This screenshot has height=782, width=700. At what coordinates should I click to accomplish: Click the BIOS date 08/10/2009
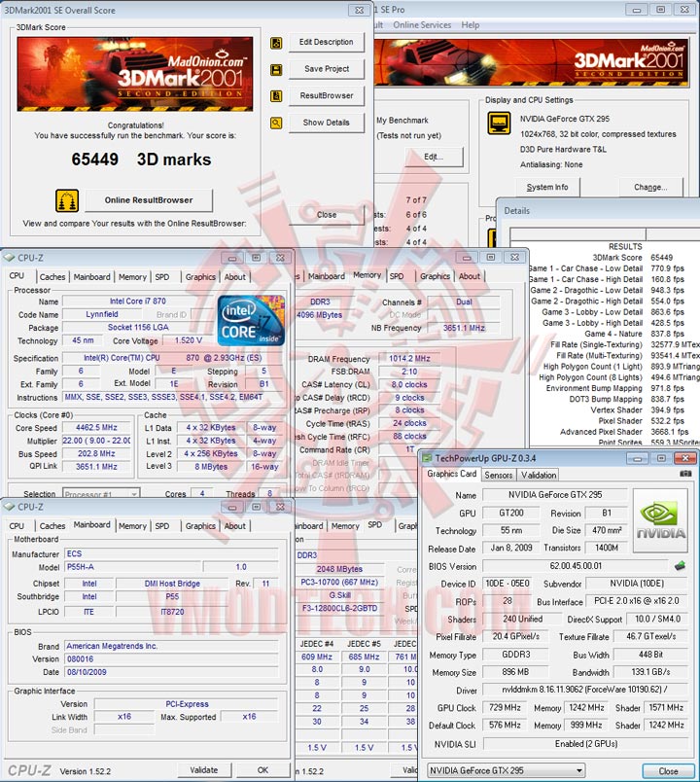pyautogui.click(x=171, y=672)
